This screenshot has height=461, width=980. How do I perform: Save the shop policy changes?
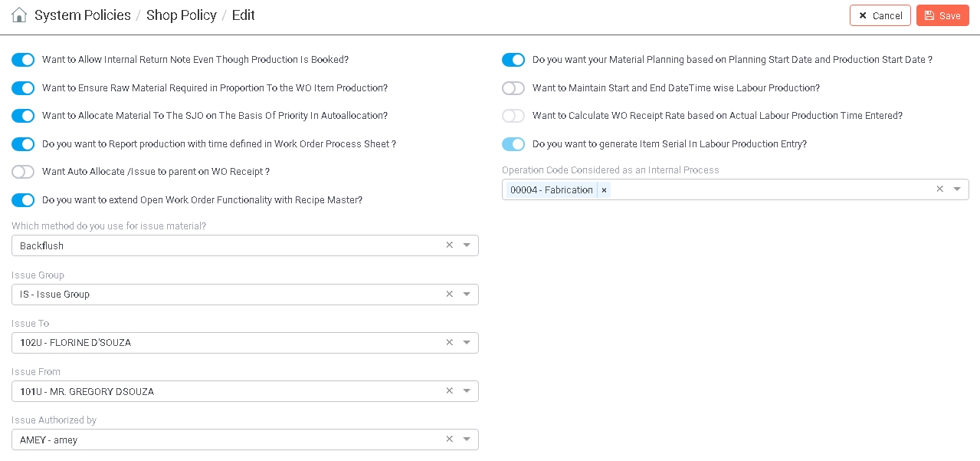(942, 16)
